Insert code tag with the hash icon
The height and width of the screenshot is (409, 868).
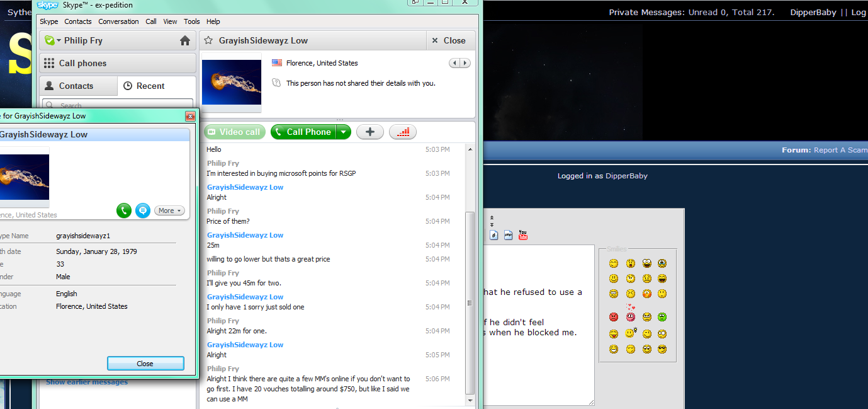pyautogui.click(x=494, y=235)
